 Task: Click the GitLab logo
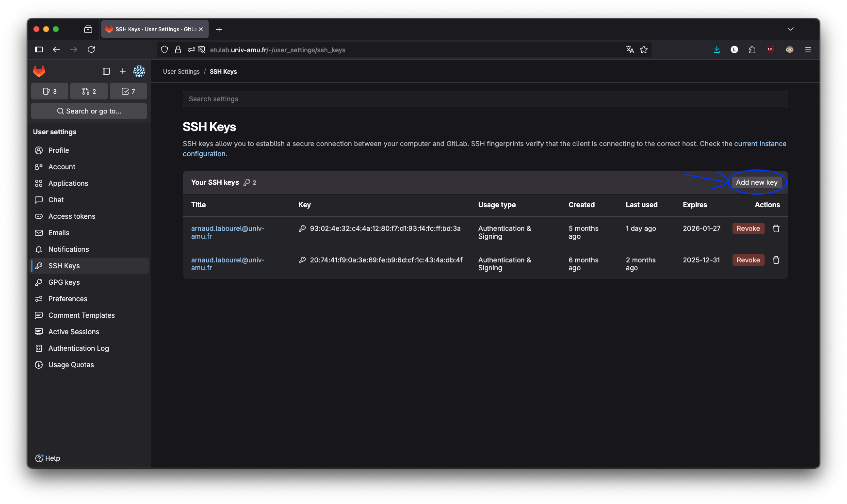[x=39, y=71]
